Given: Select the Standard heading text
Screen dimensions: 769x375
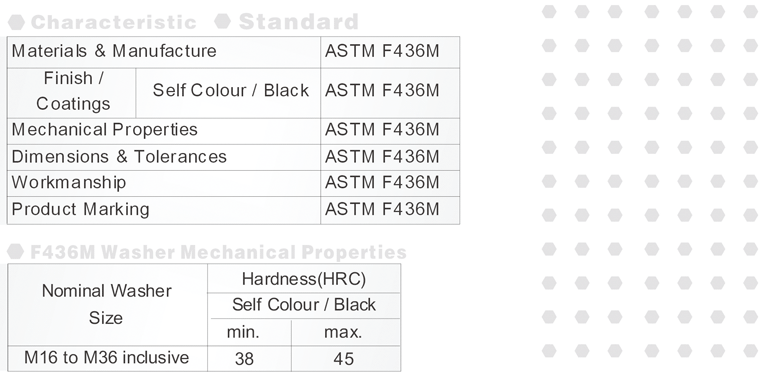Looking at the screenshot, I should click(299, 22).
